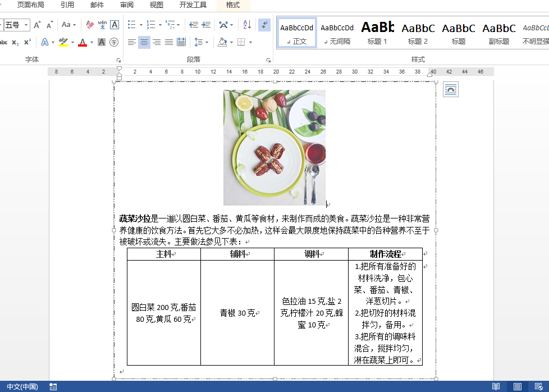Click the Bullets list icon
This screenshot has height=392, width=549.
132,25
